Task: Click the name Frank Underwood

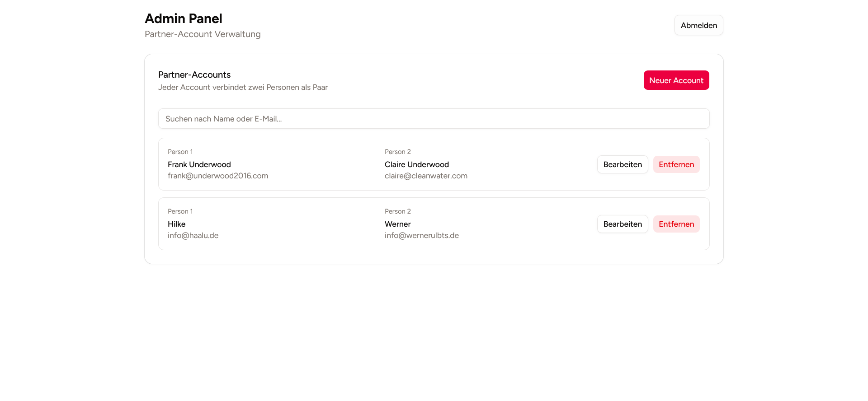Action: [x=199, y=164]
